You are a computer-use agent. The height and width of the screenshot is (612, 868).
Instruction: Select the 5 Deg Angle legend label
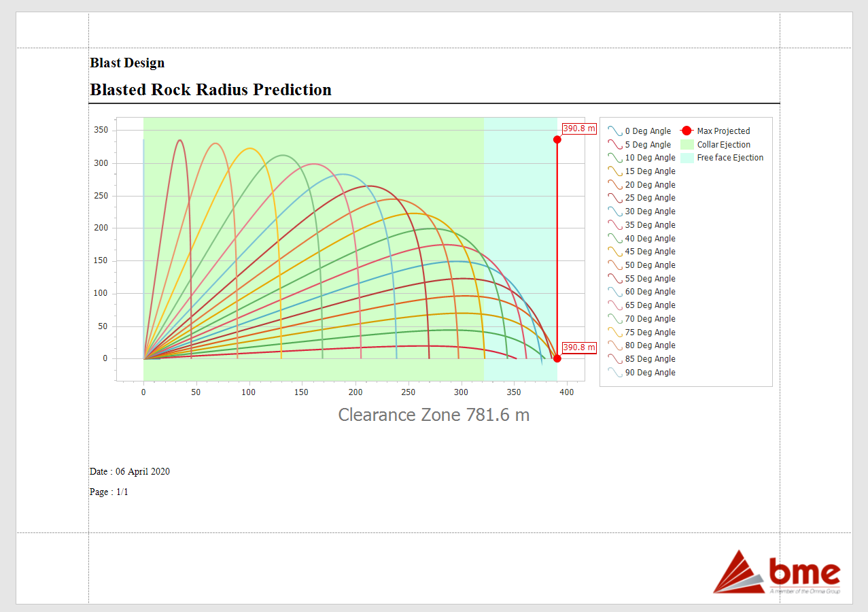pos(648,145)
